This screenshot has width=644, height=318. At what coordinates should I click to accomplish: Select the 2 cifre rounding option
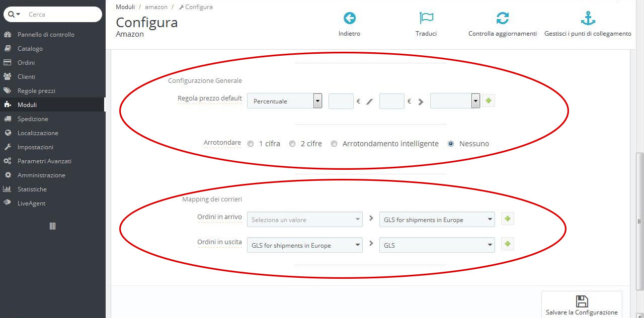click(292, 144)
